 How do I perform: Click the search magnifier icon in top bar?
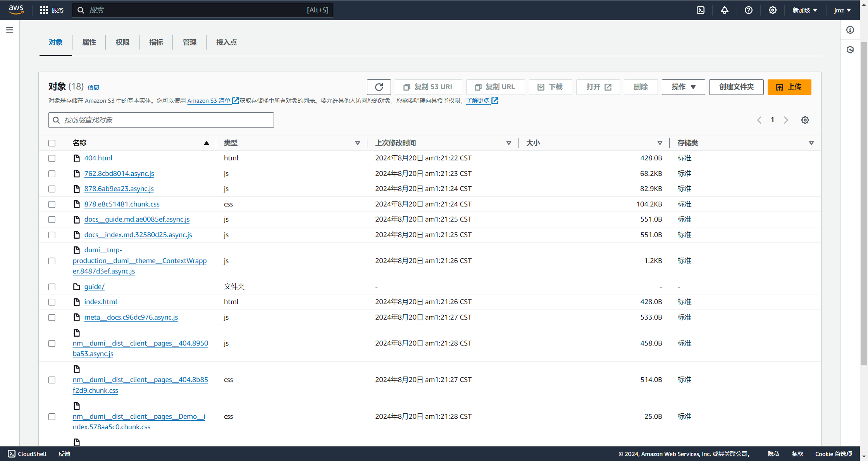81,10
